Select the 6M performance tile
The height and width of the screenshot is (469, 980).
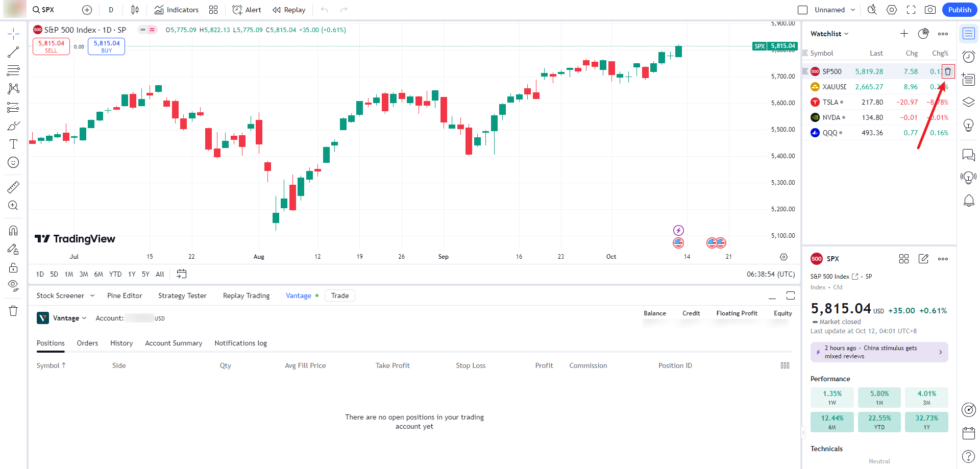click(x=832, y=422)
